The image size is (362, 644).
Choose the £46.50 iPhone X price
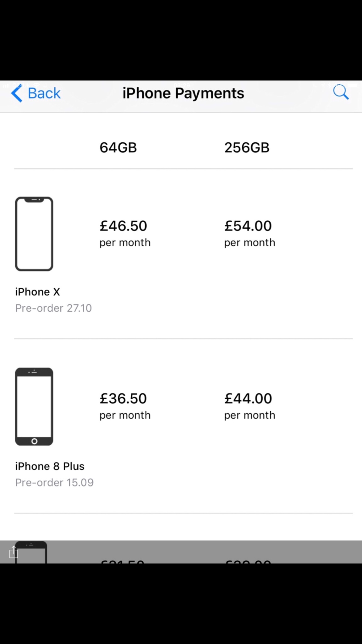123,226
